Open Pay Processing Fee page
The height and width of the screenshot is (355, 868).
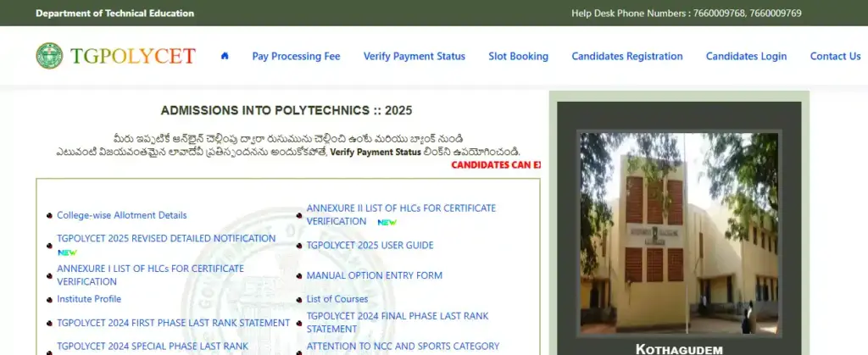(x=296, y=56)
